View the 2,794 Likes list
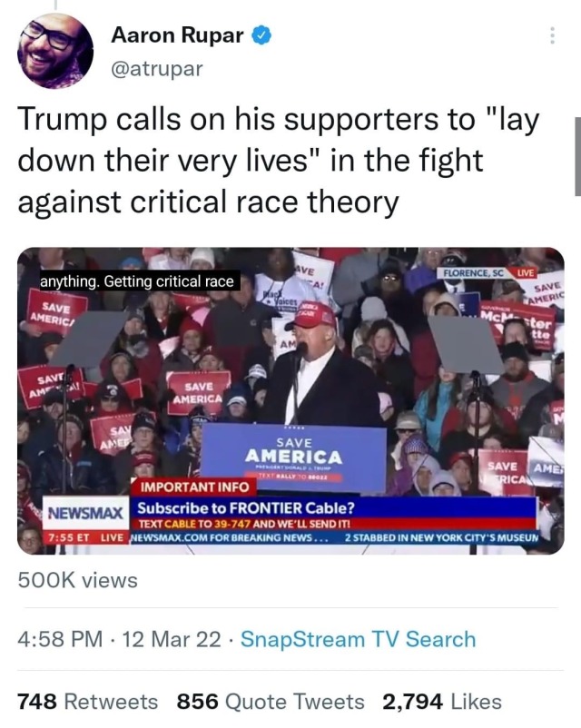Viewport: 581px width, 728px height. coord(442,702)
